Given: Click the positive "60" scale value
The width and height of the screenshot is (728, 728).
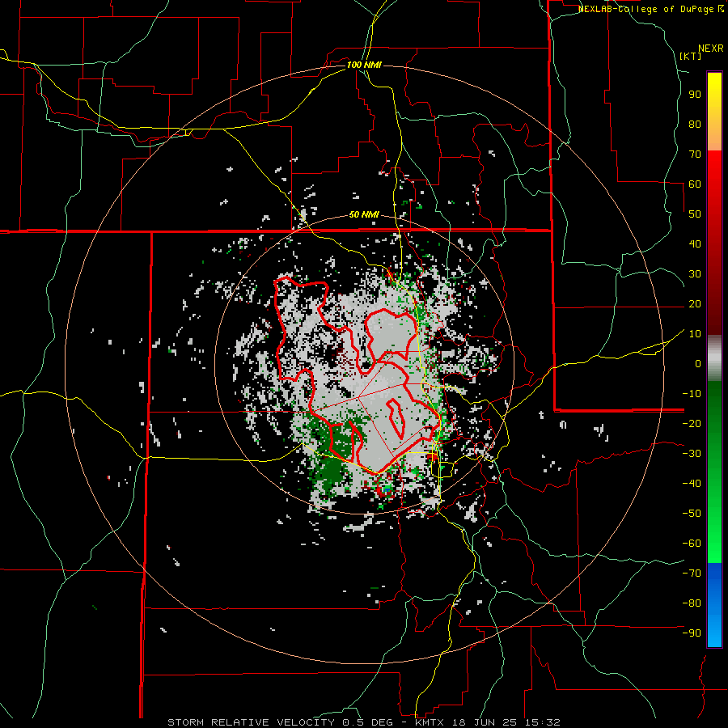Looking at the screenshot, I should (695, 184).
